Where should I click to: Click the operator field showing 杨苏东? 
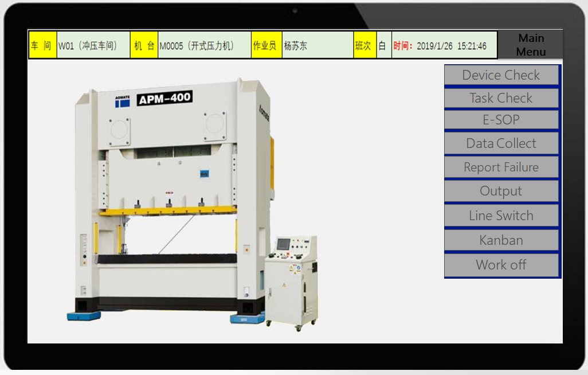click(x=317, y=44)
